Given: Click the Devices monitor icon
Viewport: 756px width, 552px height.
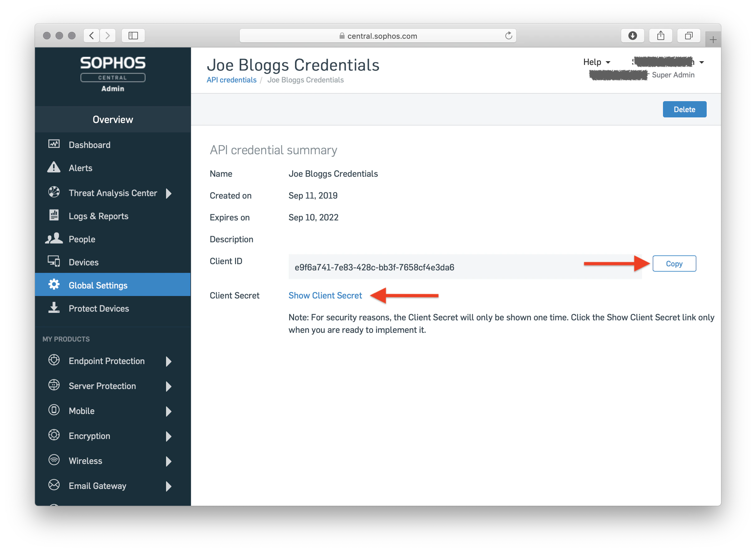Looking at the screenshot, I should coord(54,261).
